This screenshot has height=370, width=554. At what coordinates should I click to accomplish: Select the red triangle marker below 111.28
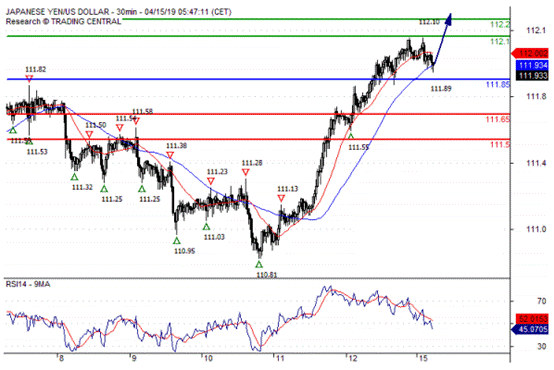(246, 172)
